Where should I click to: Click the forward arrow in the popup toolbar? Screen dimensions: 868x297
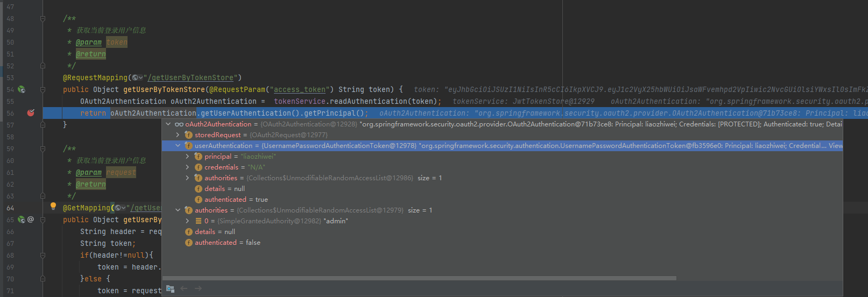198,288
